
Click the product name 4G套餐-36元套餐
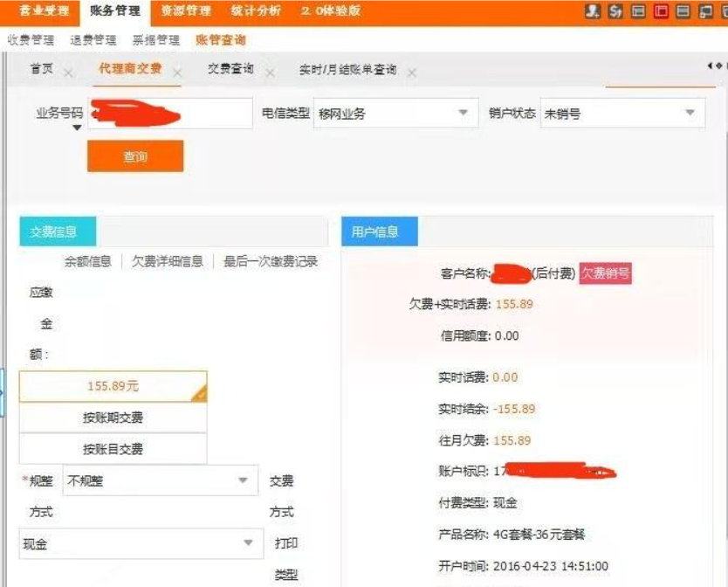click(539, 535)
